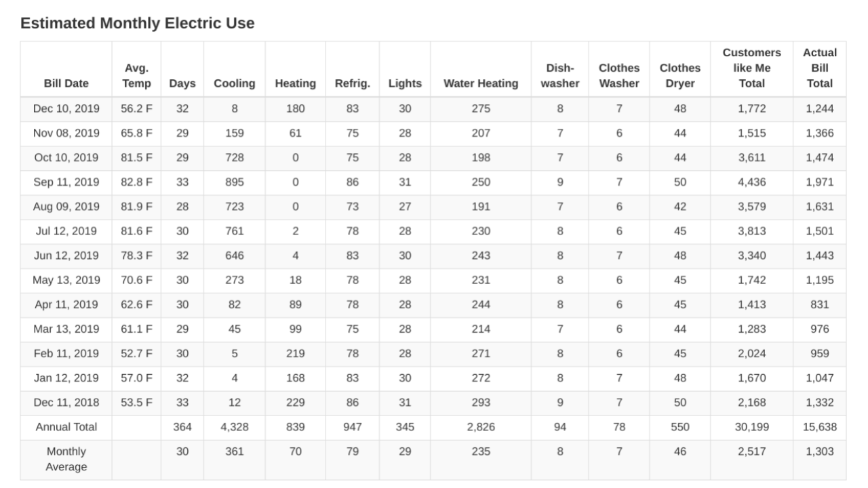The image size is (868, 488).
Task: Select the 895 cooling value
Action: 235,182
